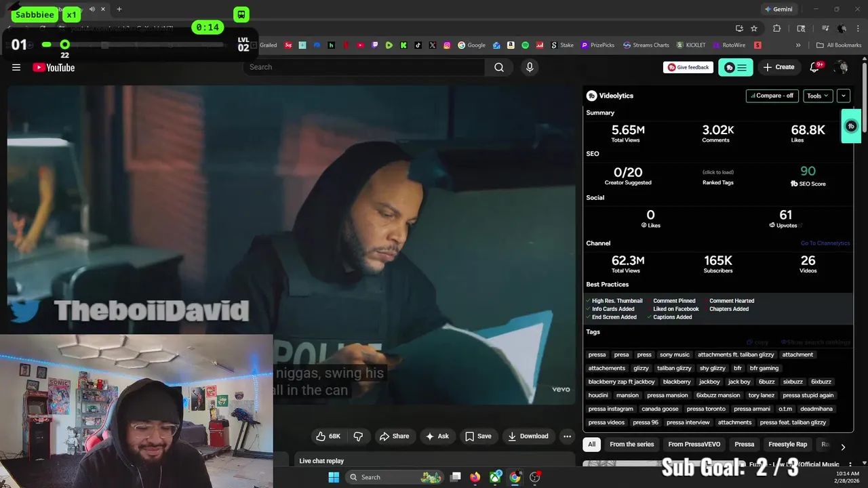Image resolution: width=868 pixels, height=488 pixels.
Task: Open the YouTube account avatar menu
Action: pos(842,67)
